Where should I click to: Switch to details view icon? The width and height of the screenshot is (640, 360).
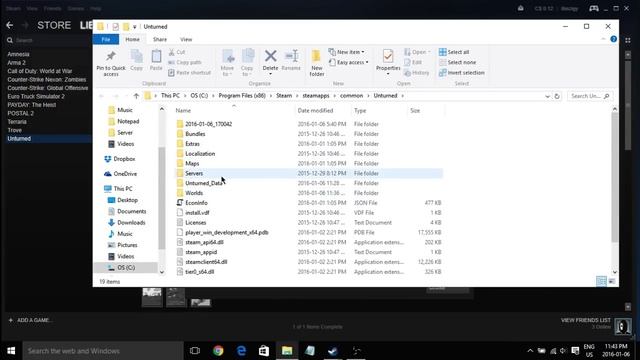click(x=601, y=281)
